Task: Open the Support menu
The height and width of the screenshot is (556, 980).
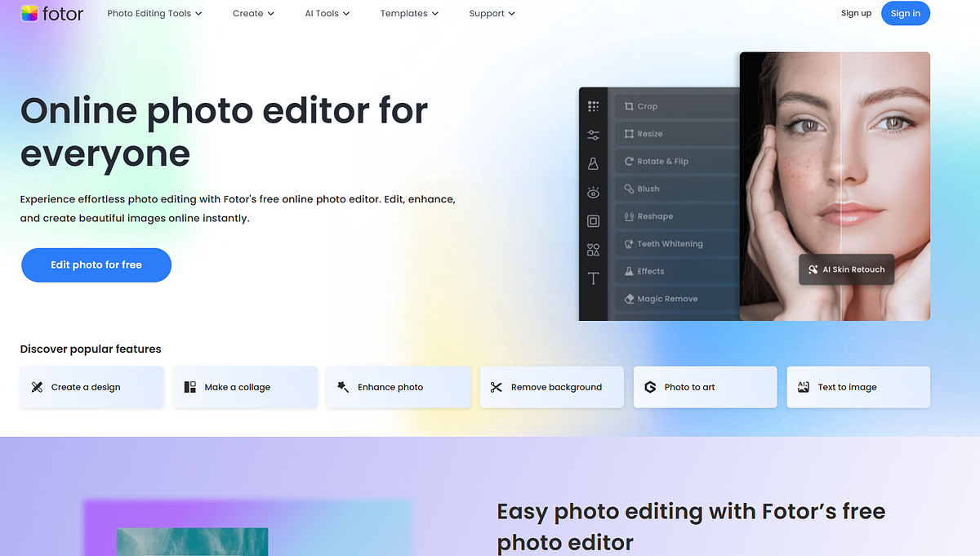Action: [x=491, y=13]
